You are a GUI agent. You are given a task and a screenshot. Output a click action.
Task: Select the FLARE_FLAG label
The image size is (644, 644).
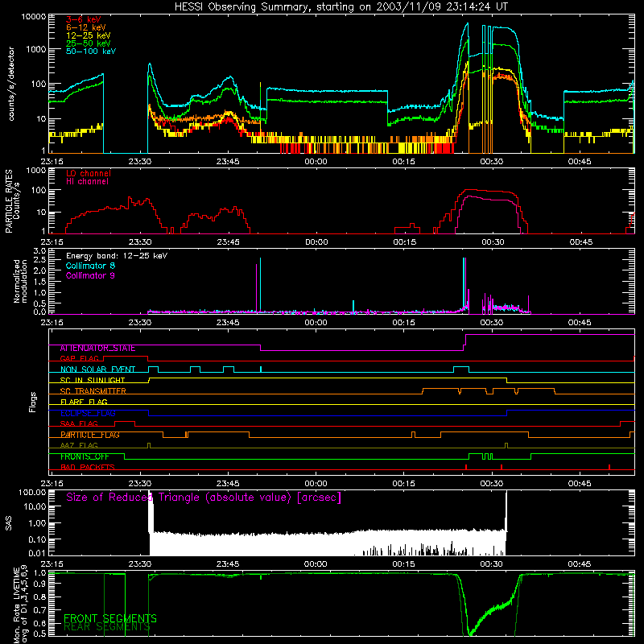pos(84,402)
